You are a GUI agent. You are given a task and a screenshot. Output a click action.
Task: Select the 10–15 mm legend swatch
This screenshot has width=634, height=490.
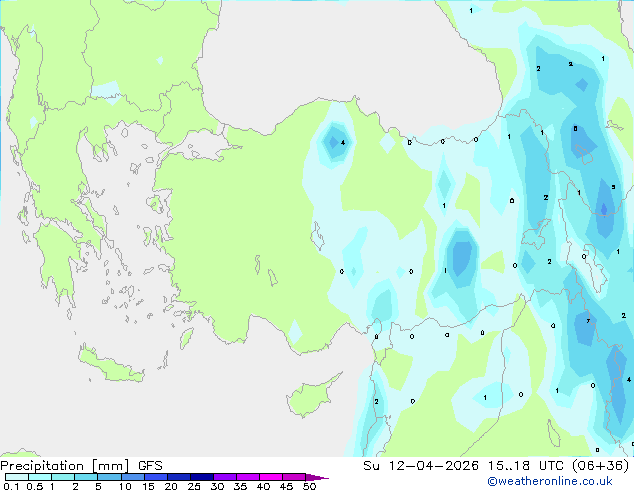tap(132, 477)
